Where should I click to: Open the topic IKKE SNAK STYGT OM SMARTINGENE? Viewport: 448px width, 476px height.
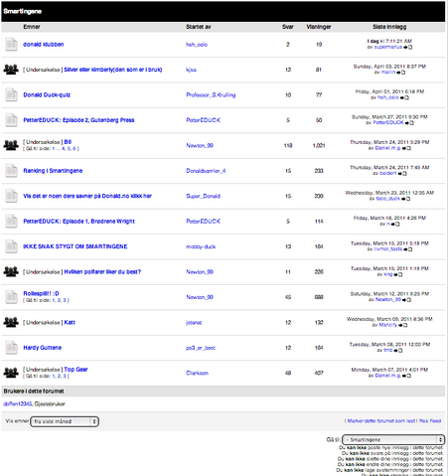pos(75,246)
